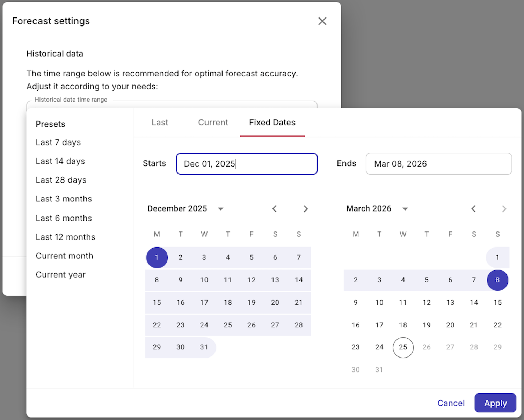Image resolution: width=524 pixels, height=420 pixels.
Task: Go to previous month on March calendar
Action: pyautogui.click(x=473, y=208)
